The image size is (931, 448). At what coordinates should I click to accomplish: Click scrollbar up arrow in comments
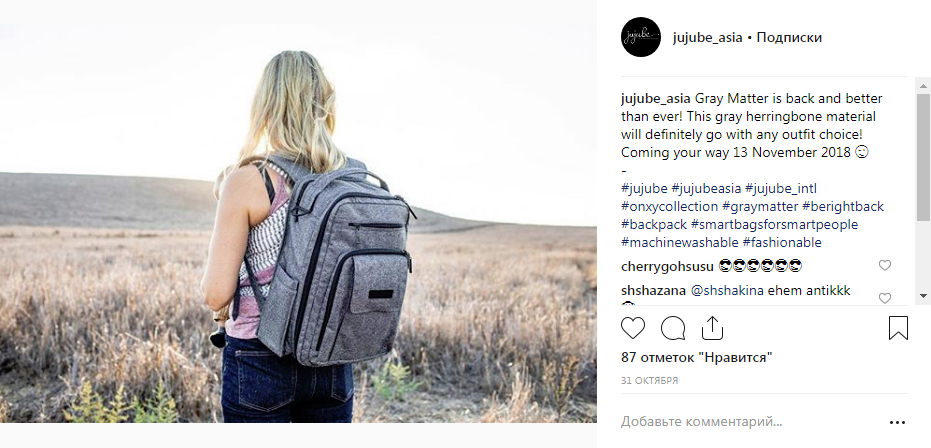923,85
